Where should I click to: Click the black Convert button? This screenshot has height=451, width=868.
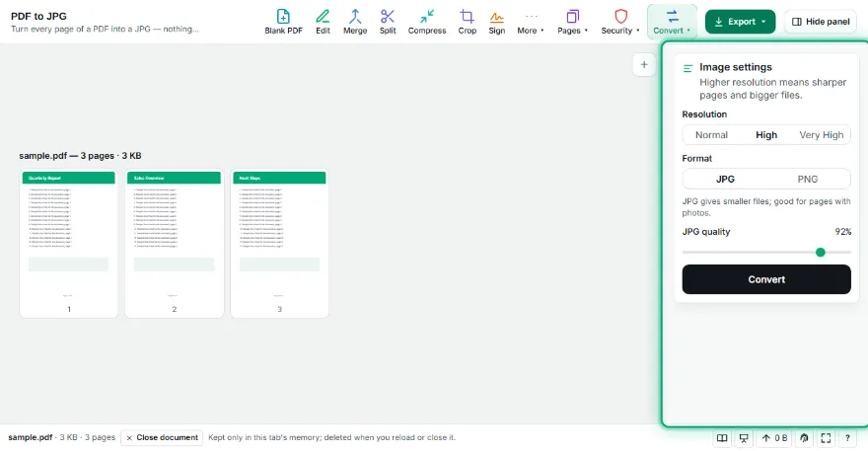point(766,279)
